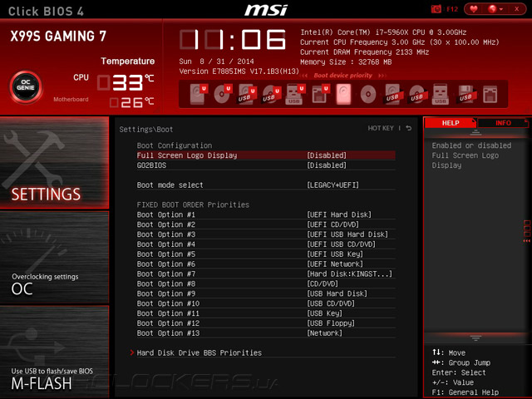Open the SETTINGS menu panel
The image size is (532, 399).
coord(54,162)
